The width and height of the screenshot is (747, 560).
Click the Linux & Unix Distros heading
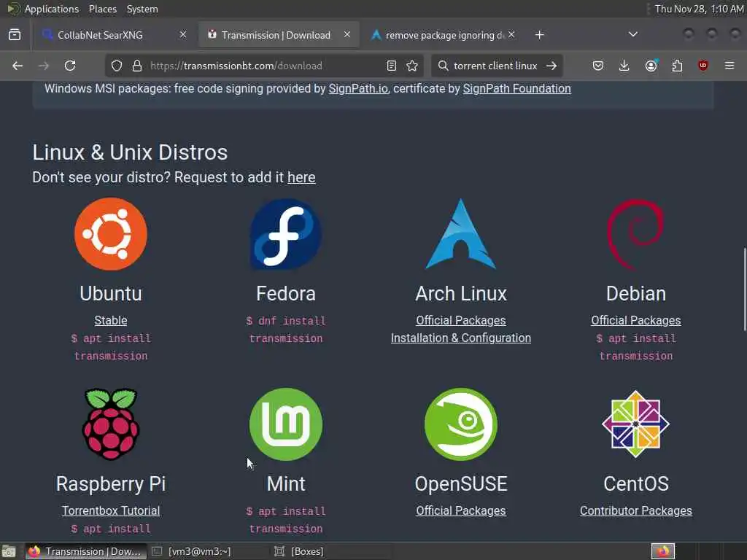(x=130, y=152)
